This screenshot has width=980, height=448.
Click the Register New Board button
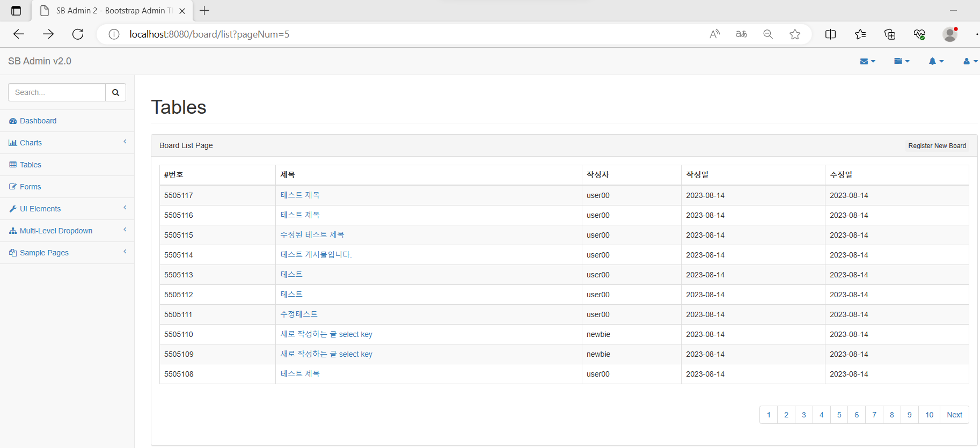pos(937,146)
